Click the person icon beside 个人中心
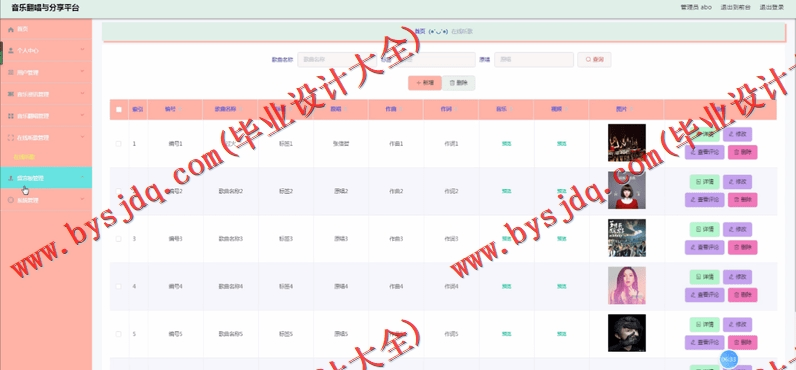Viewport: 796px width, 370px height. (11, 51)
